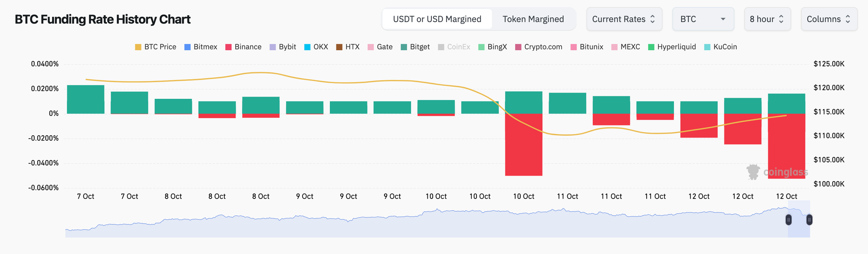The width and height of the screenshot is (868, 254).
Task: Click the Bybit lavender legend icon
Action: tap(273, 47)
